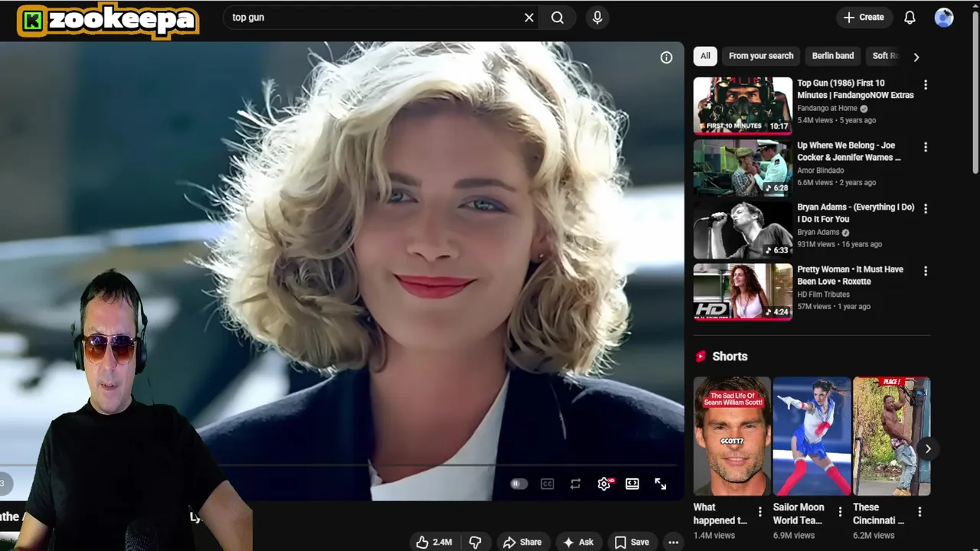Viewport: 980px width, 551px height.
Task: Open options menu for Pretty Woman video
Action: click(925, 271)
